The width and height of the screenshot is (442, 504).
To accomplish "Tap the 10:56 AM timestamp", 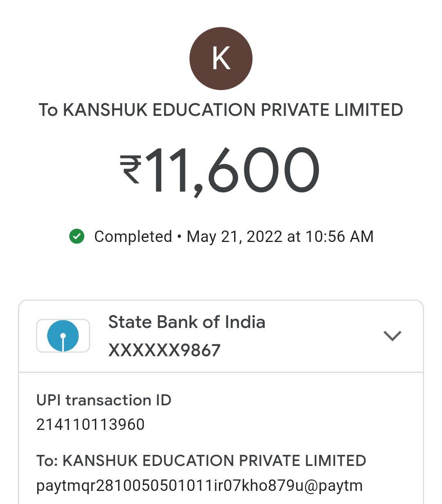I will (339, 237).
